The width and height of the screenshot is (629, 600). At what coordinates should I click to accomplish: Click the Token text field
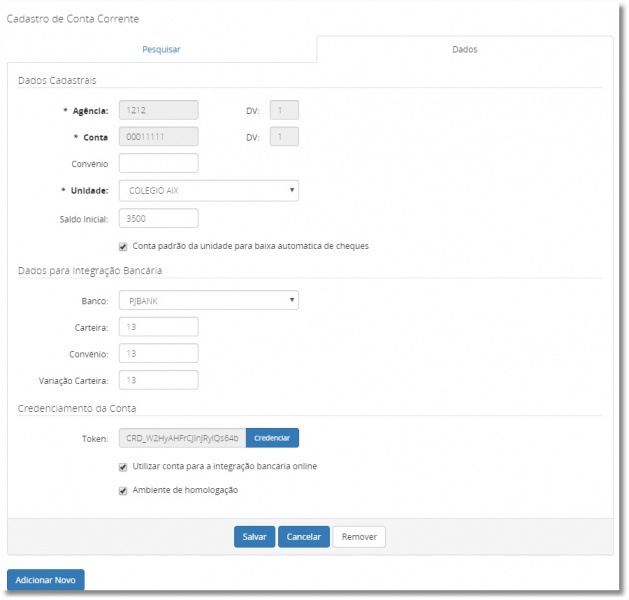tap(182, 438)
